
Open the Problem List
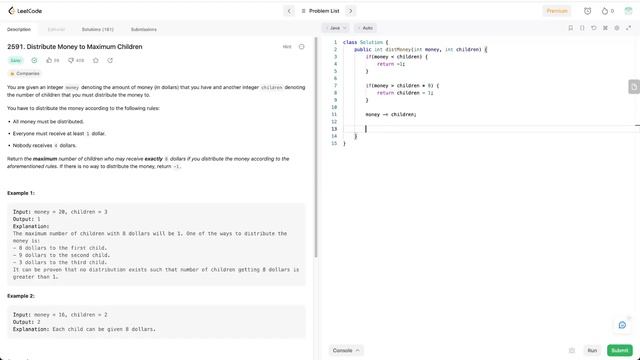pos(320,11)
